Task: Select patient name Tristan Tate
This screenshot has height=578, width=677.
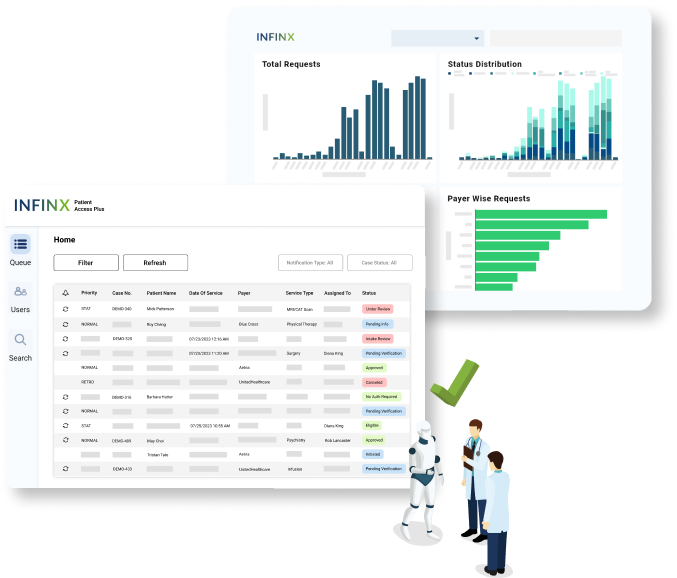Action: click(158, 455)
